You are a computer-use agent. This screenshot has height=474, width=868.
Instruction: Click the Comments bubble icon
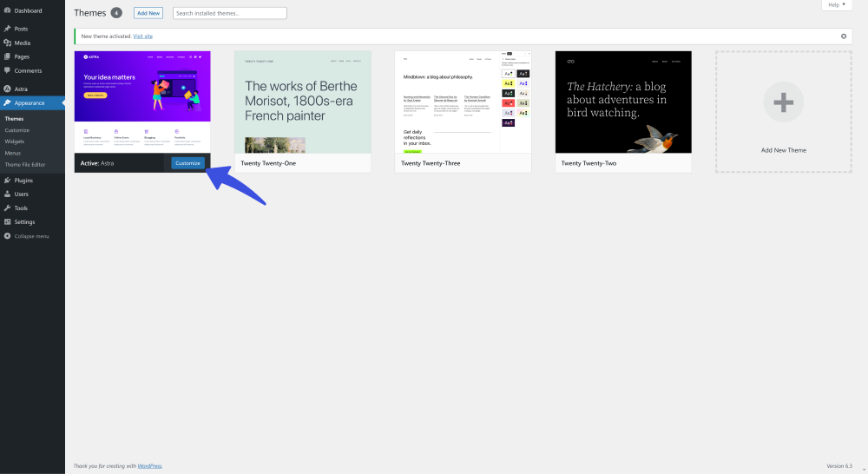pos(7,70)
